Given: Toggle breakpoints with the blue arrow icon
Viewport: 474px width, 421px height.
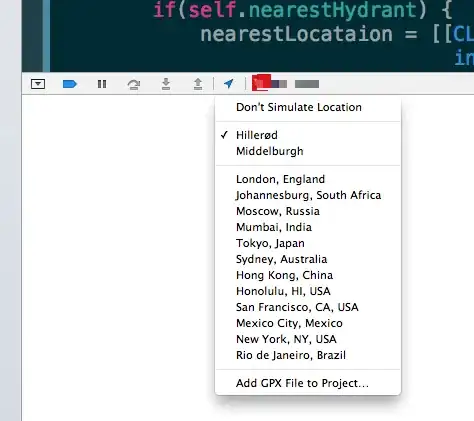Looking at the screenshot, I should tap(70, 84).
